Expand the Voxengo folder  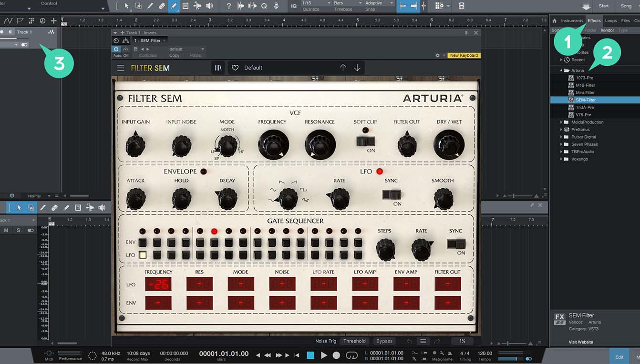[x=561, y=159]
